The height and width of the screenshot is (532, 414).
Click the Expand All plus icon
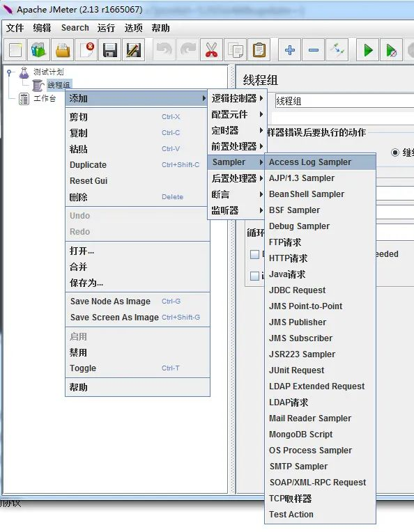(x=290, y=50)
